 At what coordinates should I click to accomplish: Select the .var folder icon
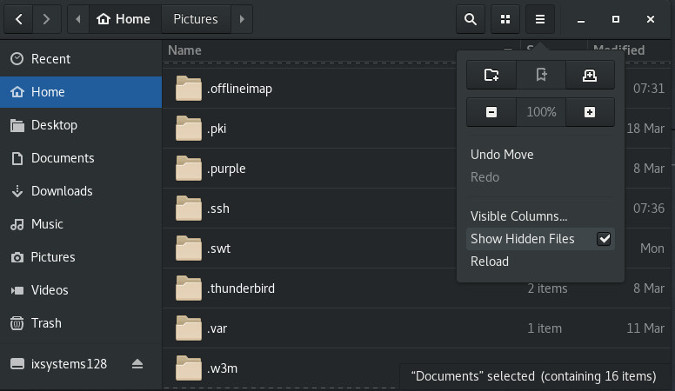click(x=189, y=328)
